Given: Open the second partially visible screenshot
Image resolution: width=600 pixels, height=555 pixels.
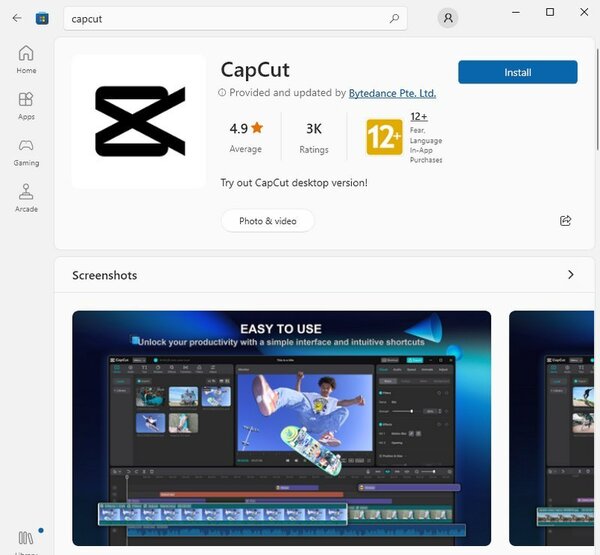Looking at the screenshot, I should coord(551,428).
